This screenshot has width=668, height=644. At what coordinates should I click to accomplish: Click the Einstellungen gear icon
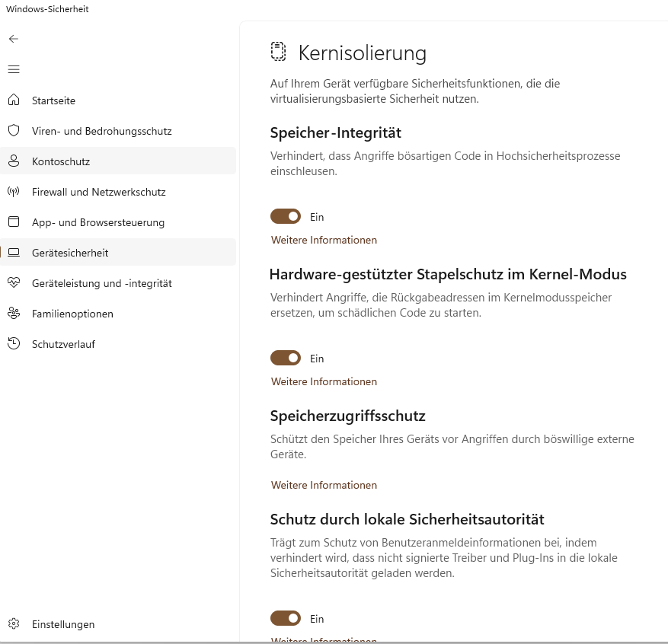(x=13, y=624)
